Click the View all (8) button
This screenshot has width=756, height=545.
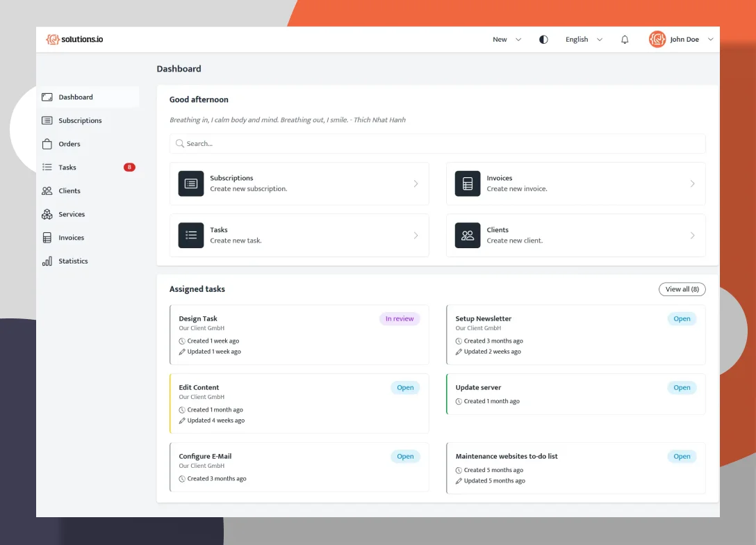tap(682, 289)
